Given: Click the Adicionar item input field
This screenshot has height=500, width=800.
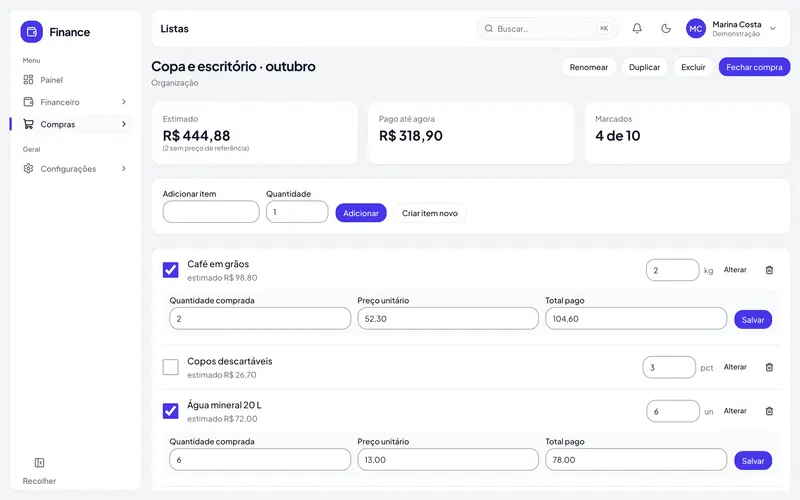Looking at the screenshot, I should click(x=211, y=211).
